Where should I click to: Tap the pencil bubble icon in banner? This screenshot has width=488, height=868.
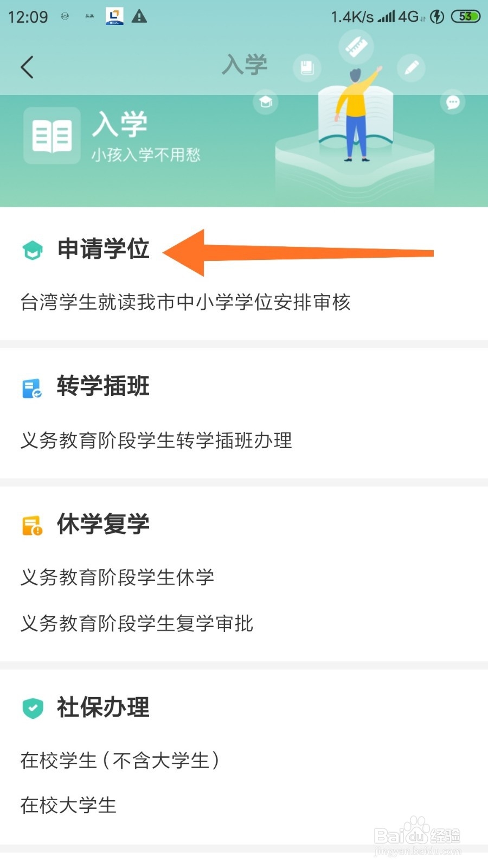411,68
